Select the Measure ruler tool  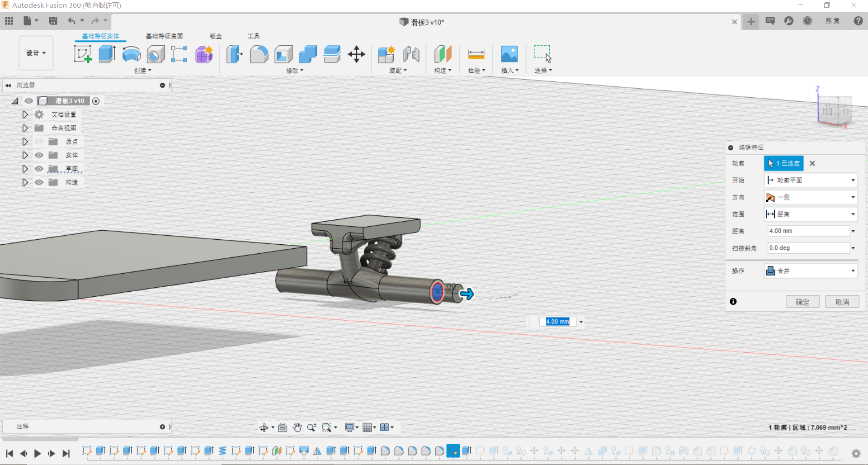pyautogui.click(x=476, y=54)
